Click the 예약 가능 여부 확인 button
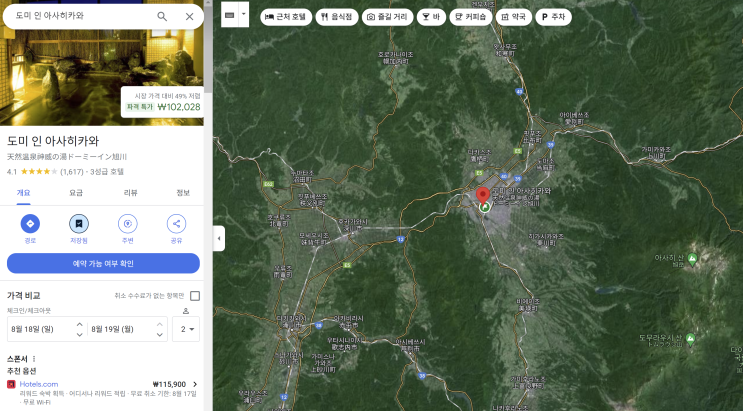The width and height of the screenshot is (743, 411). coord(103,264)
